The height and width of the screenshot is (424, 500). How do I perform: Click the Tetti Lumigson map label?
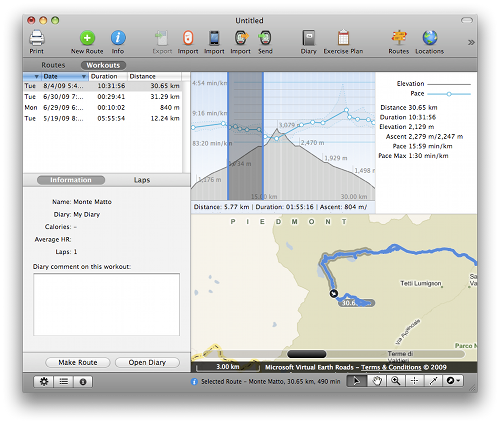421,283
